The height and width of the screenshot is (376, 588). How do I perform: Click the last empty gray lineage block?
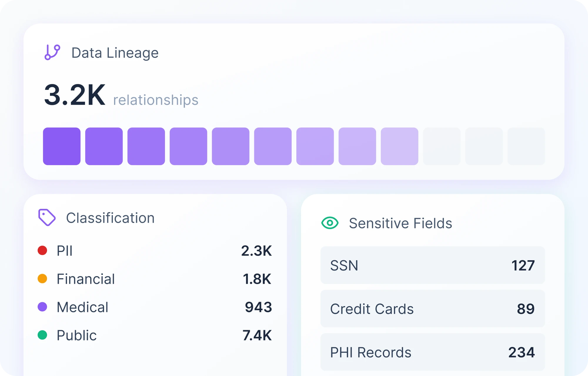point(526,146)
